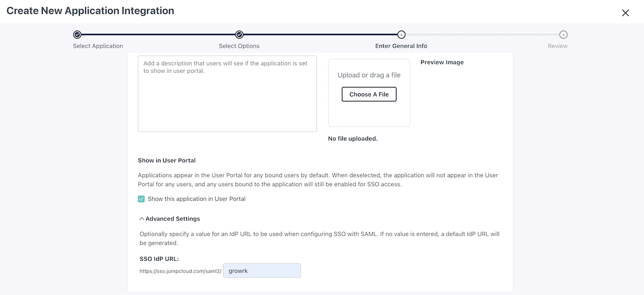
Task: Click the Upload or drag a file zone
Action: click(x=369, y=75)
